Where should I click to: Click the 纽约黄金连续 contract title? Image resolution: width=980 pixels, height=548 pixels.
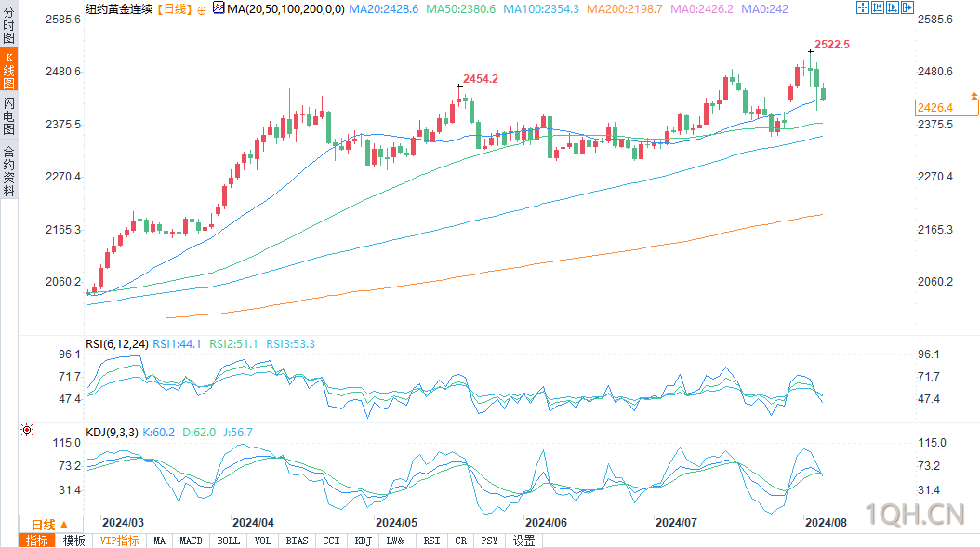point(119,8)
